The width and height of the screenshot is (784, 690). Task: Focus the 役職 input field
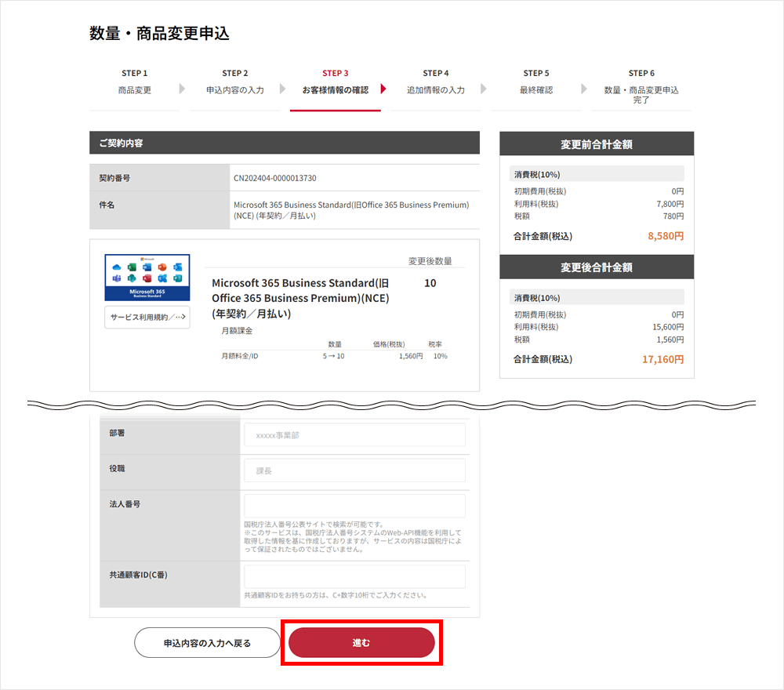click(354, 470)
